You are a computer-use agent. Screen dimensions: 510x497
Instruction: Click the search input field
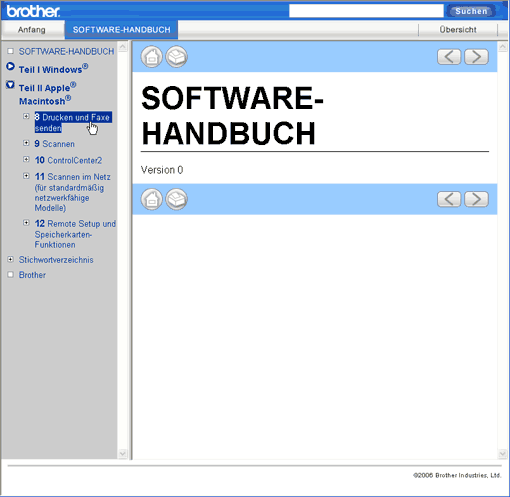click(366, 11)
